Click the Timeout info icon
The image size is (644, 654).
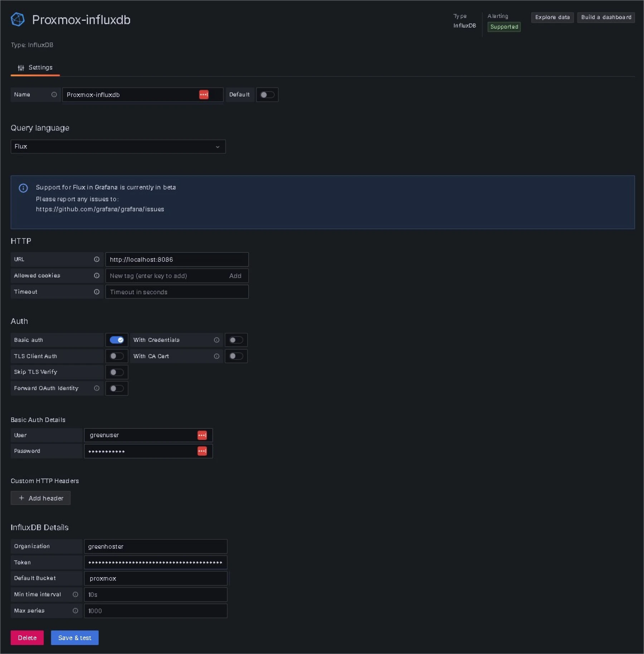tap(97, 292)
